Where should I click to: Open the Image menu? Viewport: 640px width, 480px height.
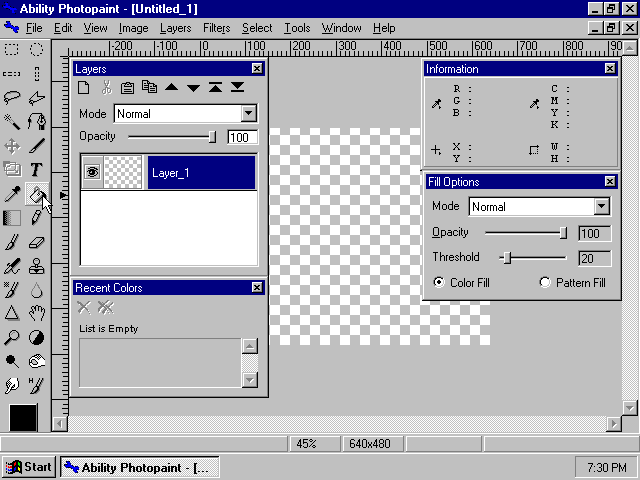click(133, 28)
